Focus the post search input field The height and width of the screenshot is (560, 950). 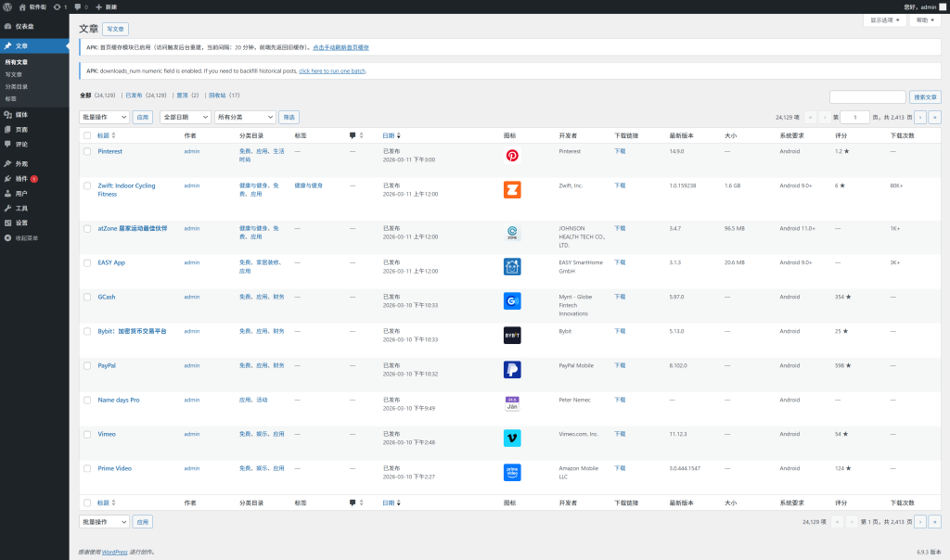867,96
